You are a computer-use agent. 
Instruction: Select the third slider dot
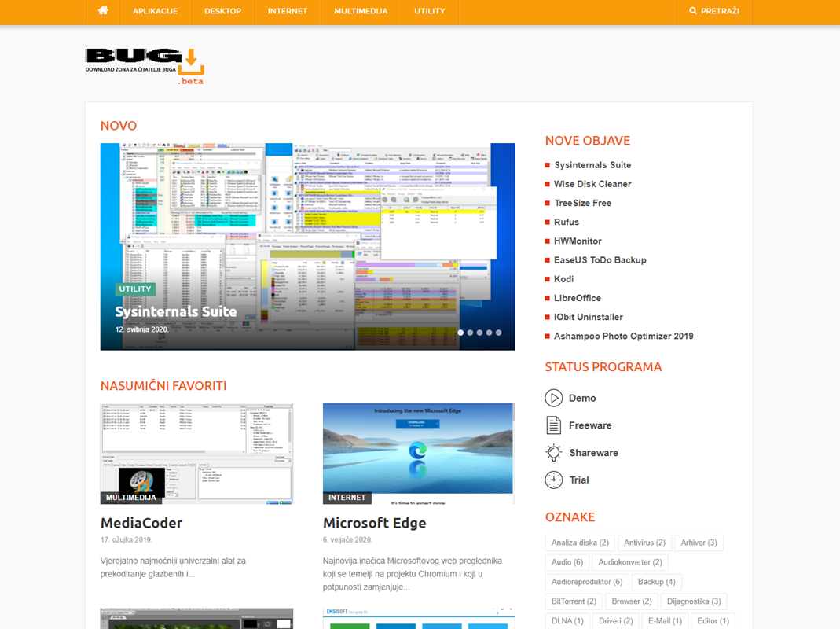[479, 333]
